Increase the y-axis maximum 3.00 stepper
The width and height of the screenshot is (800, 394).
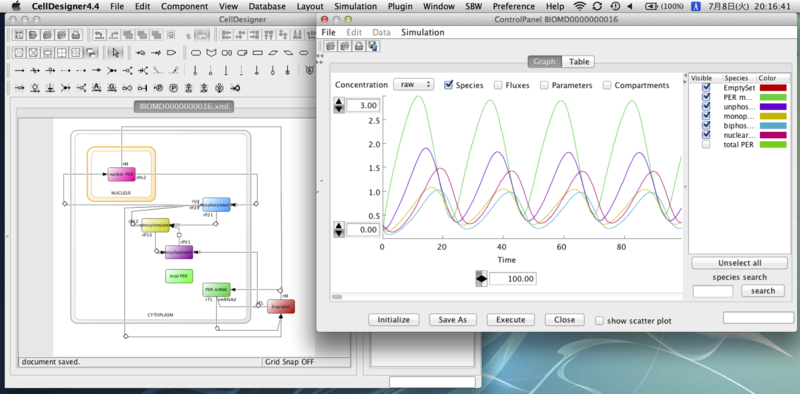tap(338, 101)
